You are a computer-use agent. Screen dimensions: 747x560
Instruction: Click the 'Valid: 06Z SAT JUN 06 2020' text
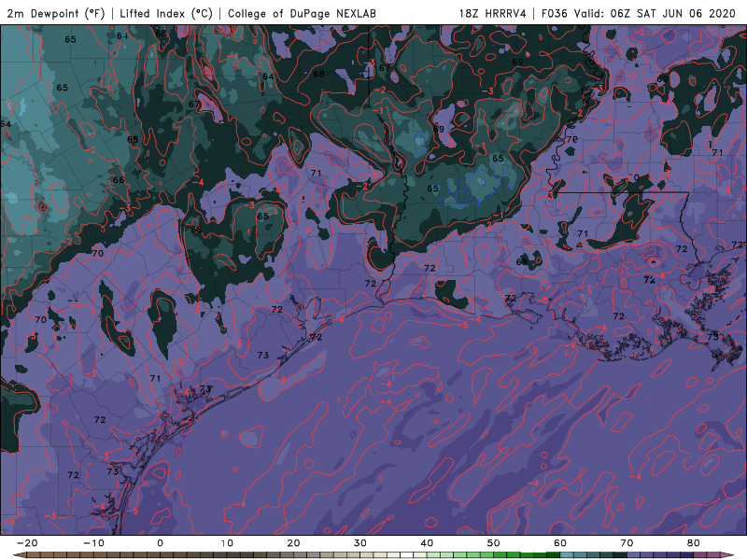655,13
